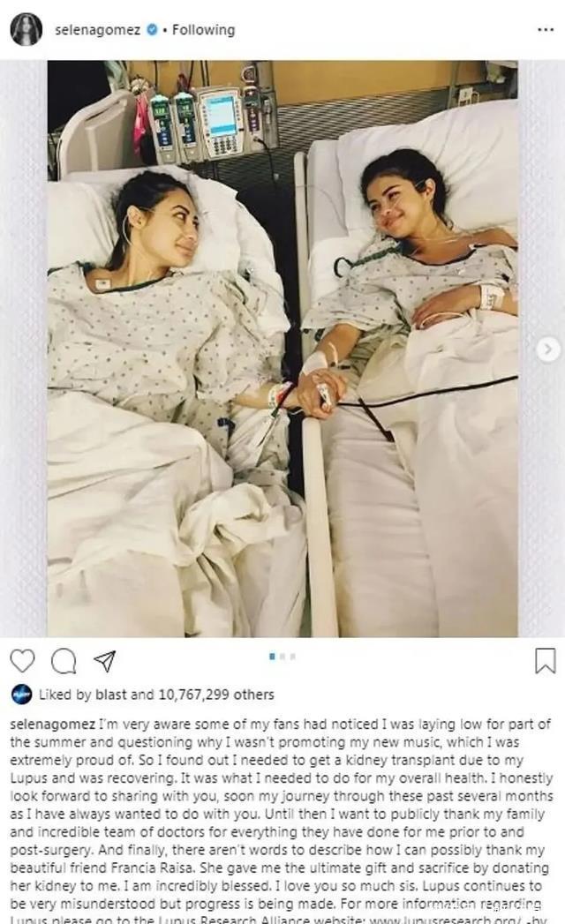Open comments via speech bubble icon

point(63,661)
